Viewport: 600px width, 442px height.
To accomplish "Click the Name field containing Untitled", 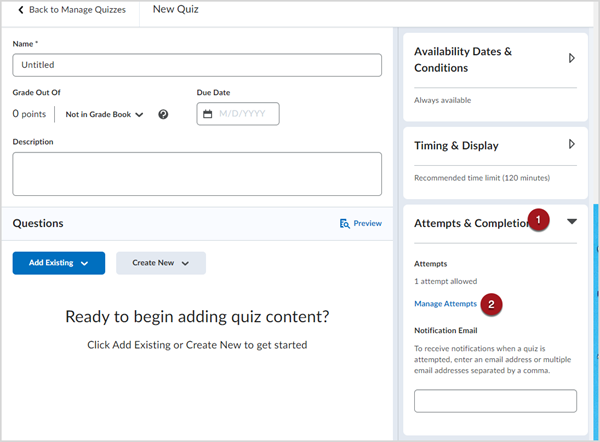I will pos(197,65).
